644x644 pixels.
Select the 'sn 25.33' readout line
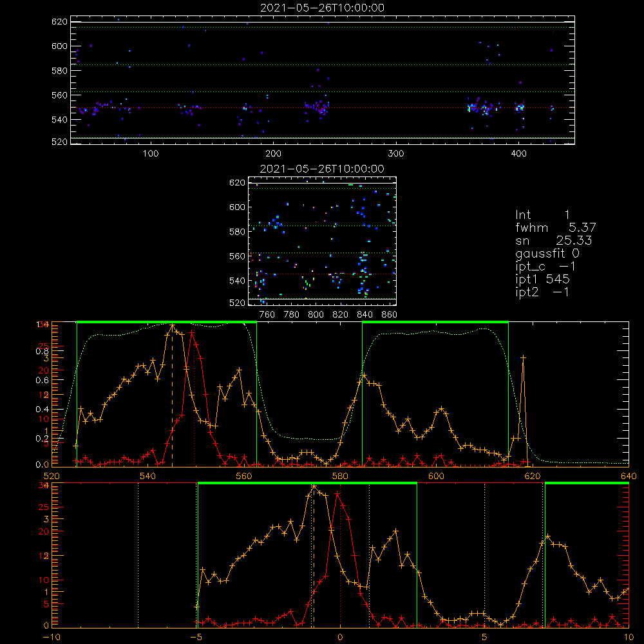tap(553, 240)
